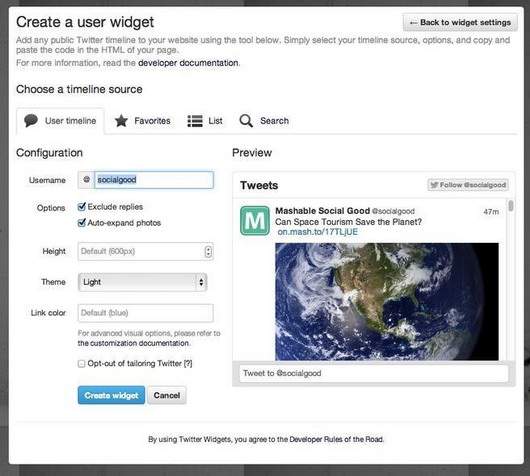Viewport: 530px width, 476px height.
Task: Click the @ symbol before the Username field
Action: [87, 180]
